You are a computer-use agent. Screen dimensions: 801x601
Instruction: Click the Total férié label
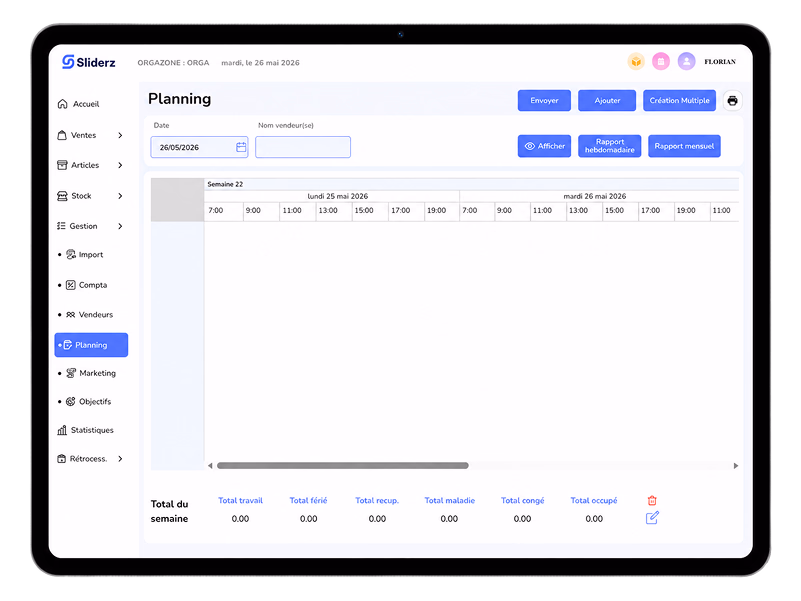(x=308, y=500)
